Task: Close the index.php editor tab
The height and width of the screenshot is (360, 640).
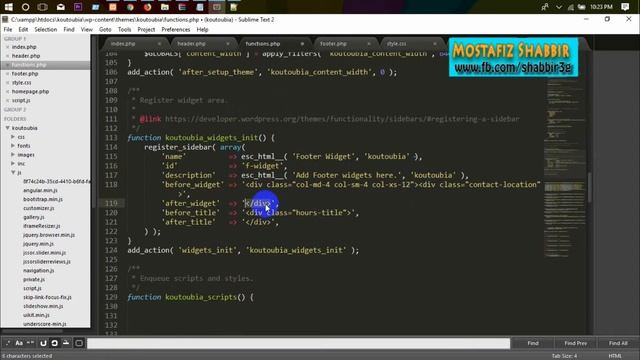Action: click(x=159, y=44)
